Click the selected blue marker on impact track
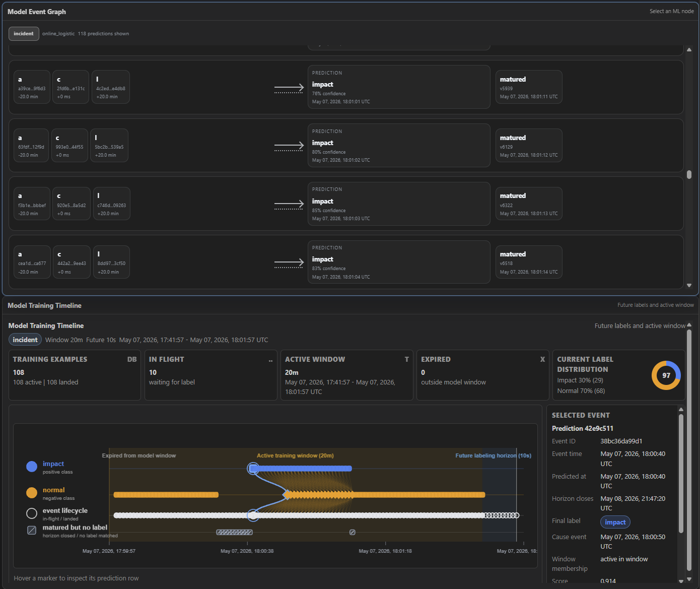Screen dimensions: 700x589 tap(253, 469)
